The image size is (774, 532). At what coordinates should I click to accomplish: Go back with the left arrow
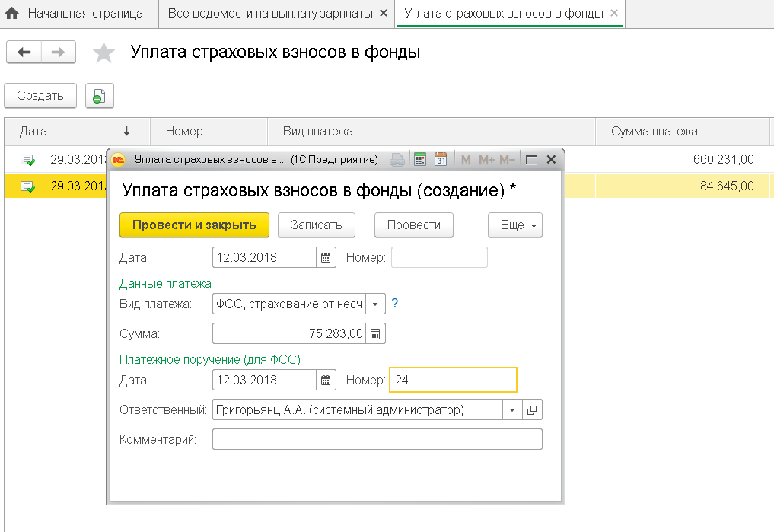click(24, 52)
